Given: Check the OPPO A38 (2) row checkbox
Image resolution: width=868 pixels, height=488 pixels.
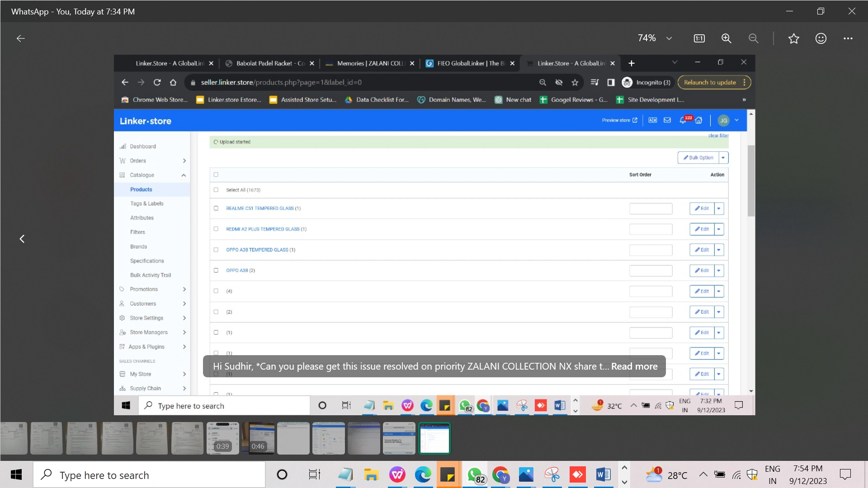Looking at the screenshot, I should [216, 270].
